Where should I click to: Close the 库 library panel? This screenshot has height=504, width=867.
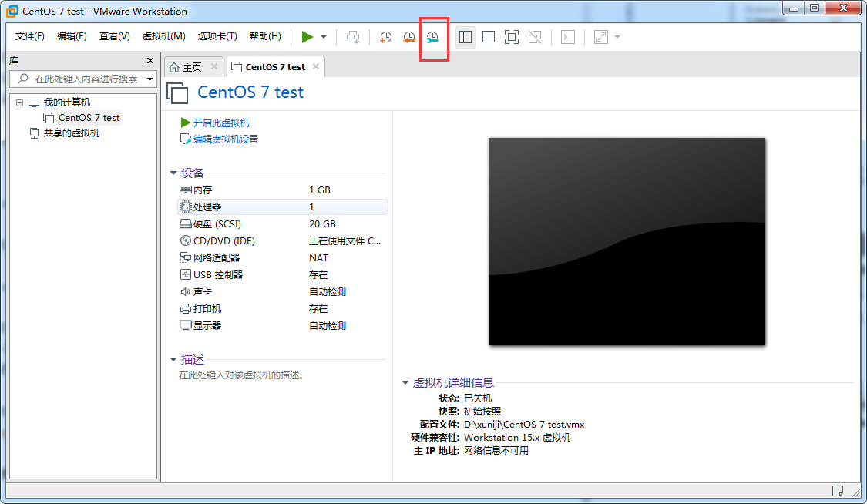click(x=150, y=60)
